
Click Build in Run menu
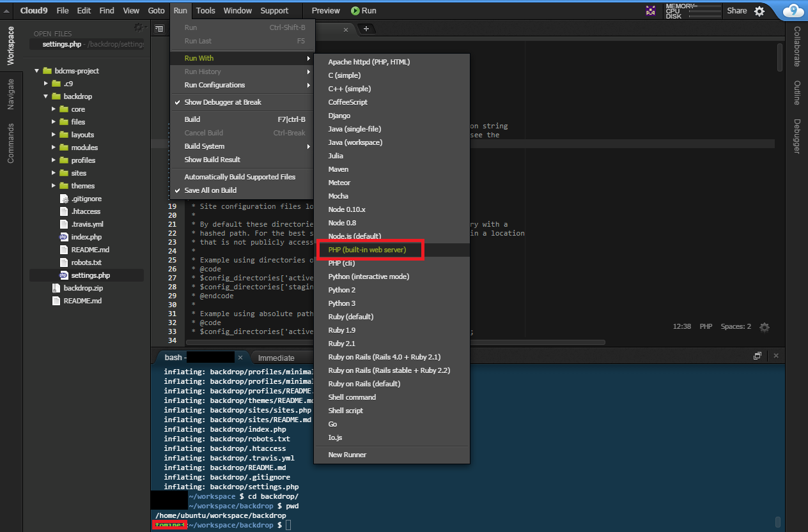pos(242,119)
